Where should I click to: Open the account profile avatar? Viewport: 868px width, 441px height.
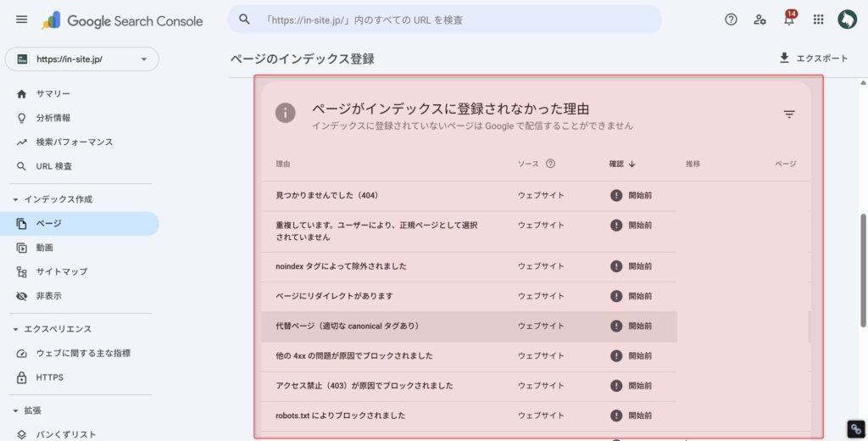[x=847, y=20]
